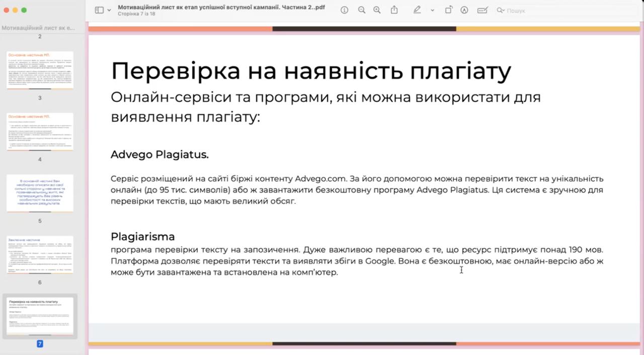Expand the markup pen options chevron
The width and height of the screenshot is (644, 355).
(432, 10)
